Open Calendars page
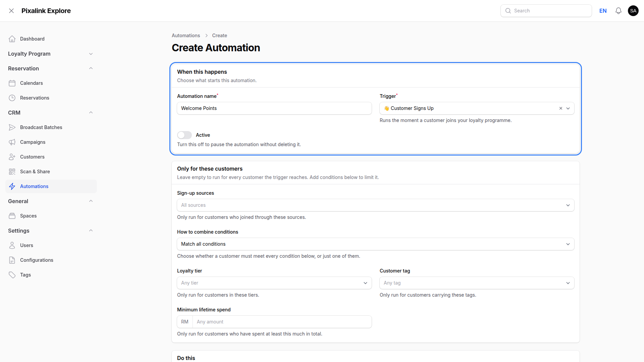 pos(51,83)
